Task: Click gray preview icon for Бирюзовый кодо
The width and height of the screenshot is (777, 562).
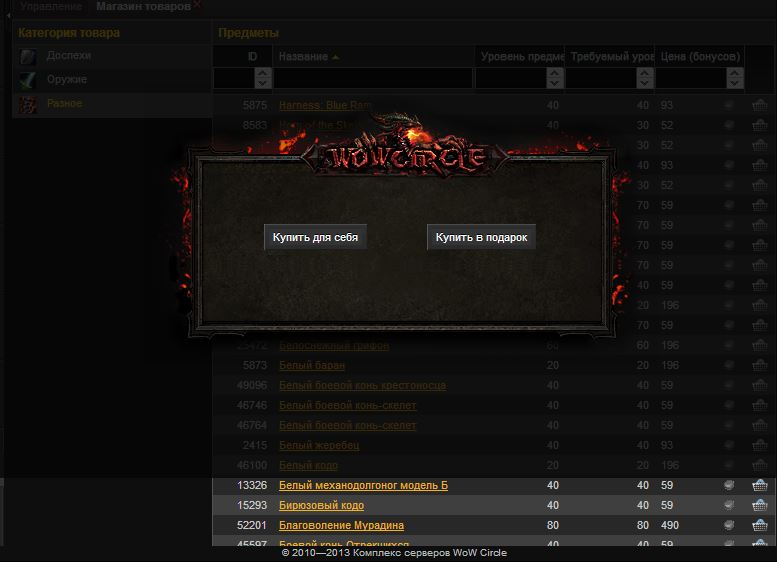Action: coord(729,505)
